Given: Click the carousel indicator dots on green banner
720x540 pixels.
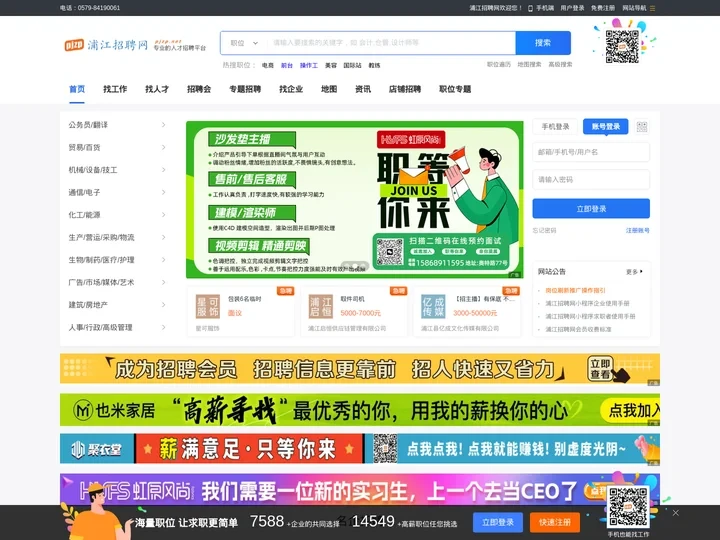Looking at the screenshot, I should [354, 265].
